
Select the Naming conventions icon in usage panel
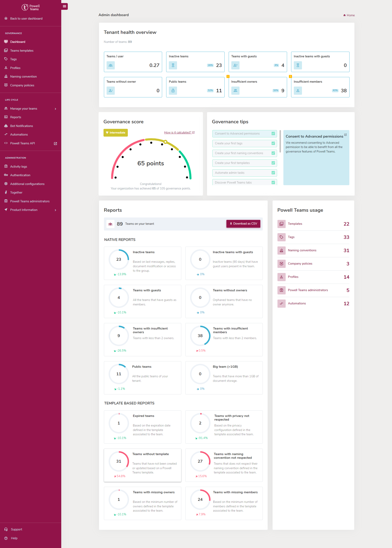click(282, 250)
